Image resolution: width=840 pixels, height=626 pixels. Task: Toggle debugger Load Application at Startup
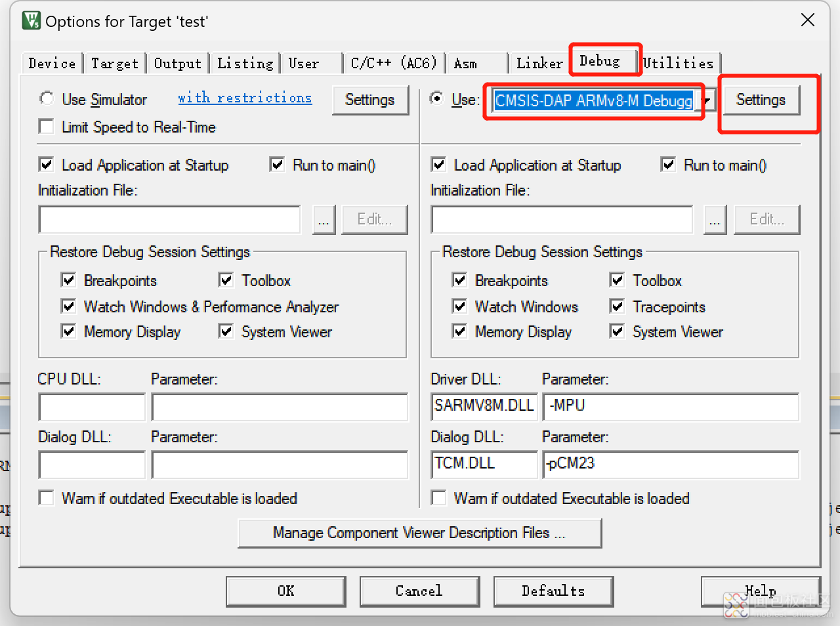click(439, 165)
